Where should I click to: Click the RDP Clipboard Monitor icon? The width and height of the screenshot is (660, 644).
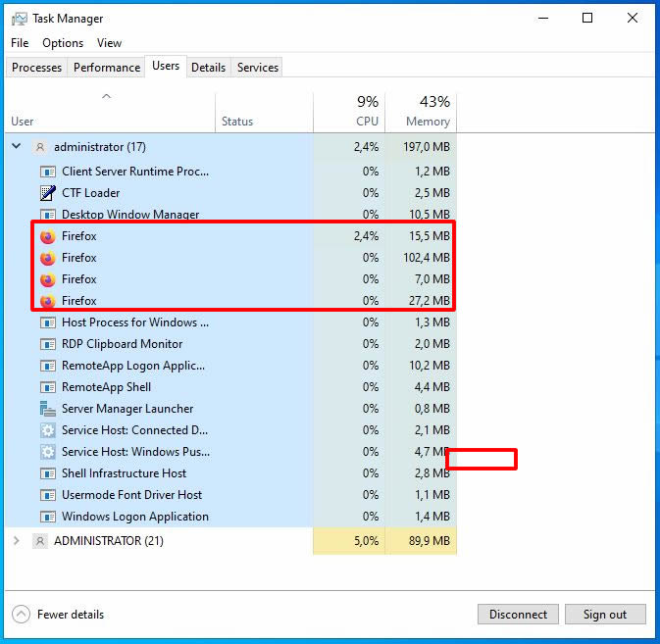point(48,344)
